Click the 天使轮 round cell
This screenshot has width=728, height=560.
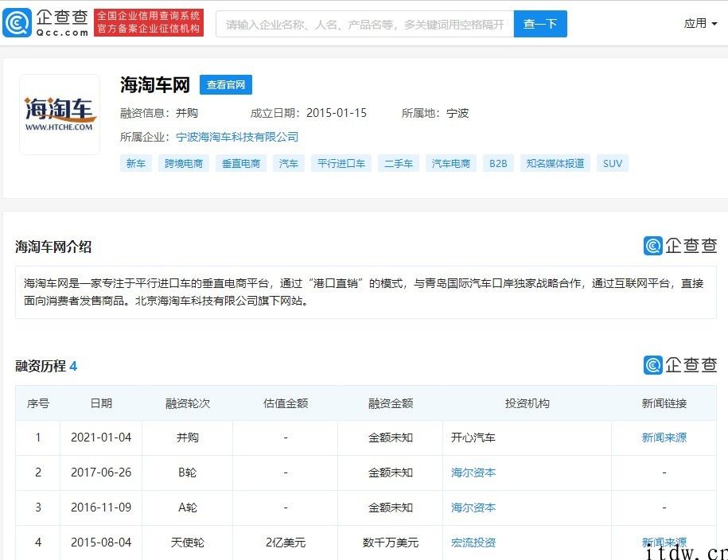[187, 542]
